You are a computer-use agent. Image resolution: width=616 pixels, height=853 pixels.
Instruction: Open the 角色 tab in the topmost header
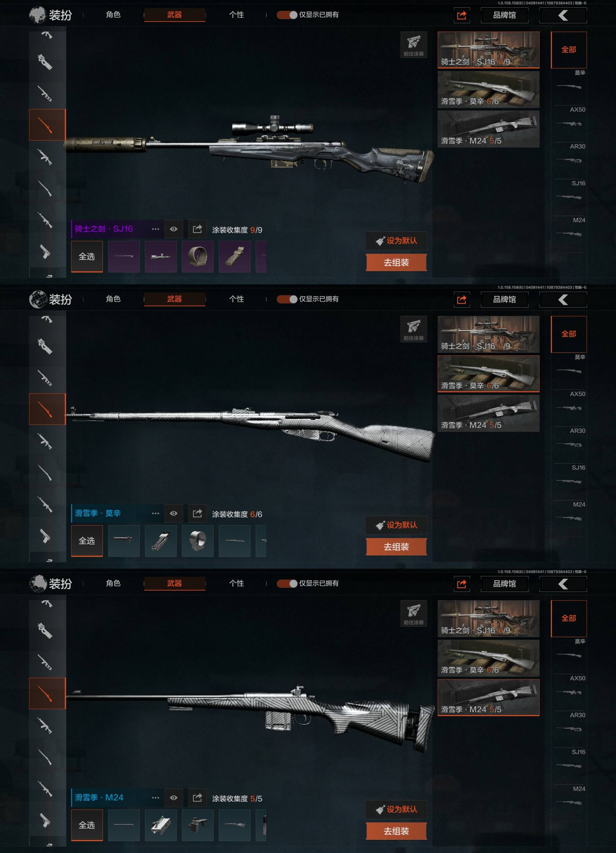pos(113,15)
